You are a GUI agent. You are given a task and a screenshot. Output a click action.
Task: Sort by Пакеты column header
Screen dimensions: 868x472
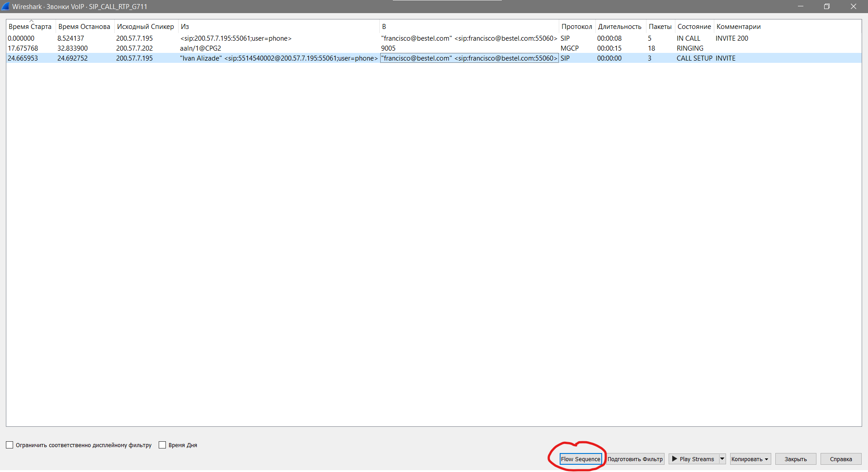660,27
